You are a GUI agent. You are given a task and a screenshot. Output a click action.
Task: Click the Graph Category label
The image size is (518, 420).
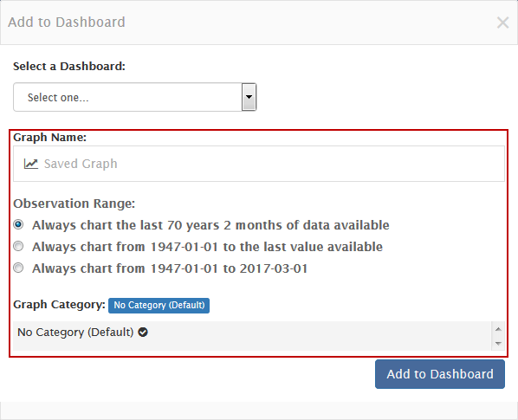[x=60, y=305]
